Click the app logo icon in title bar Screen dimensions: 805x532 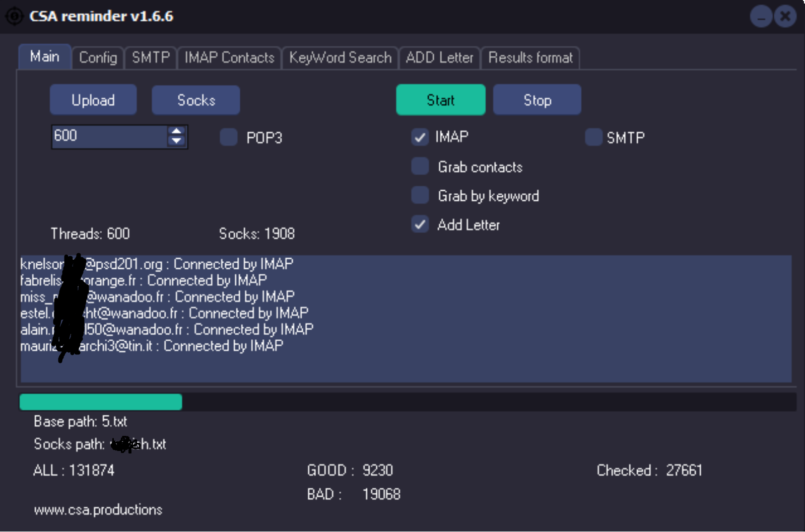point(14,17)
